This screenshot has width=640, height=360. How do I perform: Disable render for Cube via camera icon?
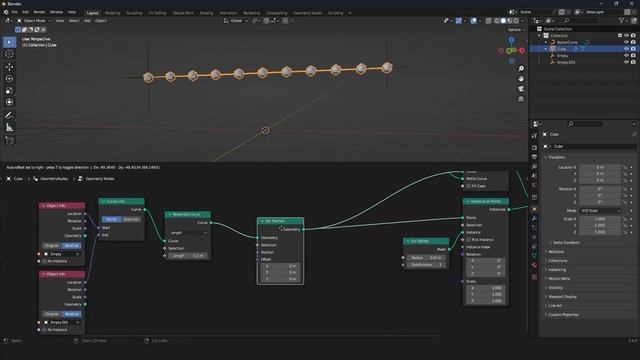point(633,49)
